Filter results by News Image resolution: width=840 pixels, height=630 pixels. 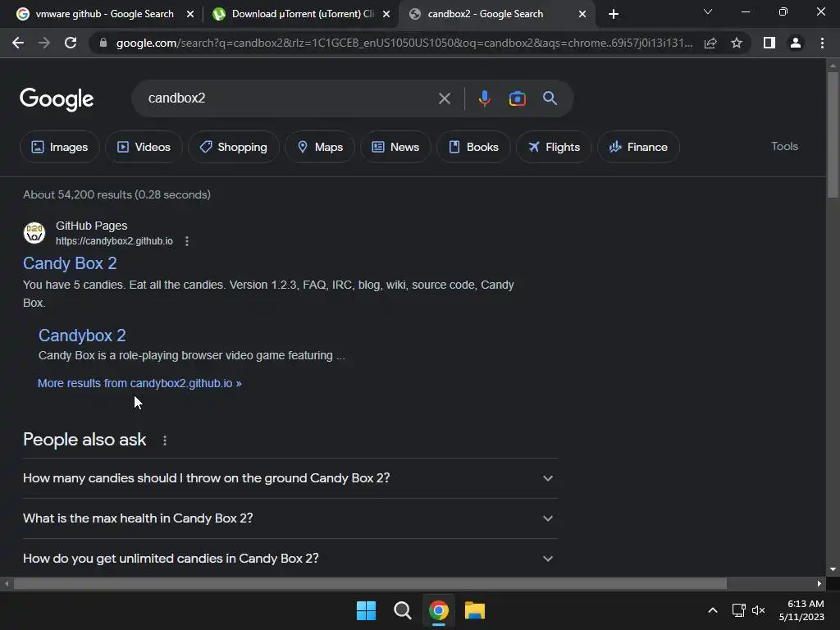tap(395, 147)
